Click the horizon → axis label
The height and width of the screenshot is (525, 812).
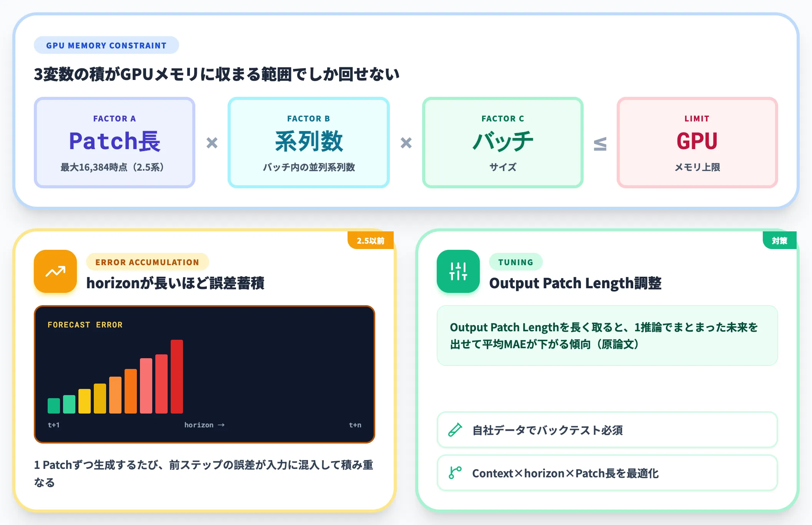pos(204,425)
